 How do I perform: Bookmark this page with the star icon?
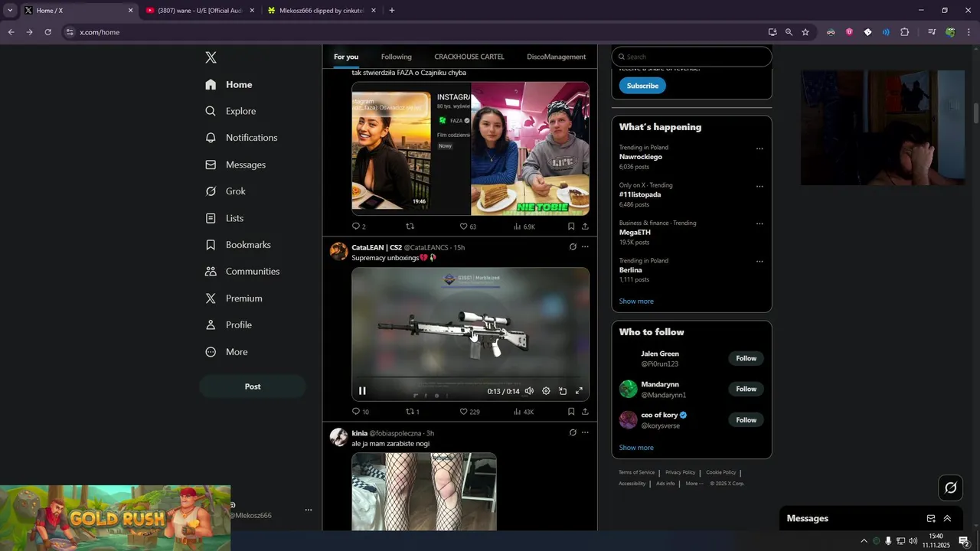805,32
